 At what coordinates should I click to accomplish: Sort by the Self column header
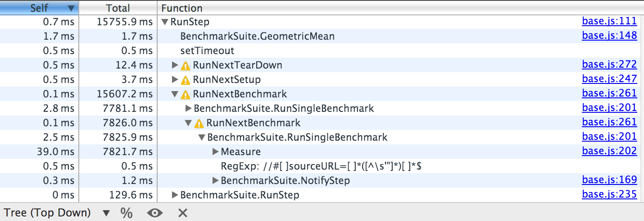39,8
